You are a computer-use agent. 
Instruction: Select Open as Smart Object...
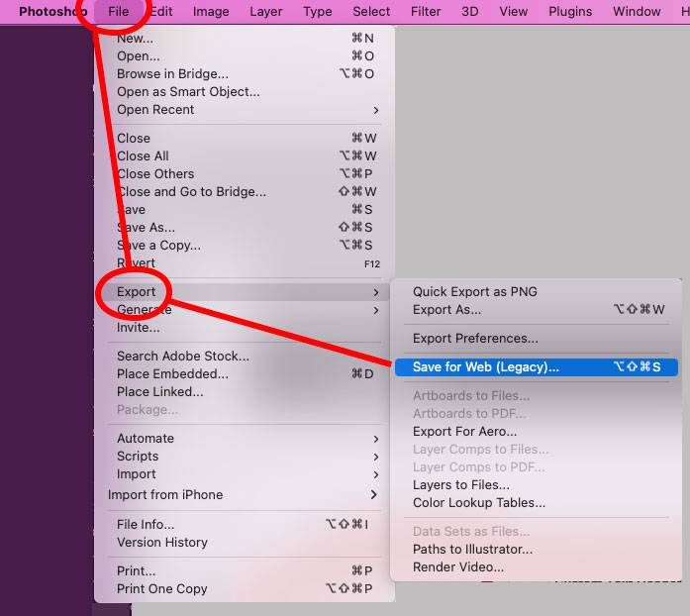click(245, 92)
